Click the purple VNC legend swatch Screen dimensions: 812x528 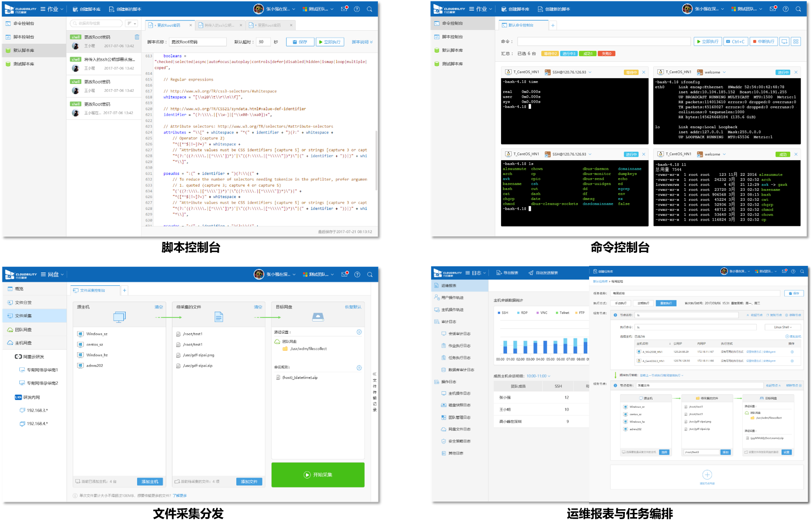pos(538,313)
